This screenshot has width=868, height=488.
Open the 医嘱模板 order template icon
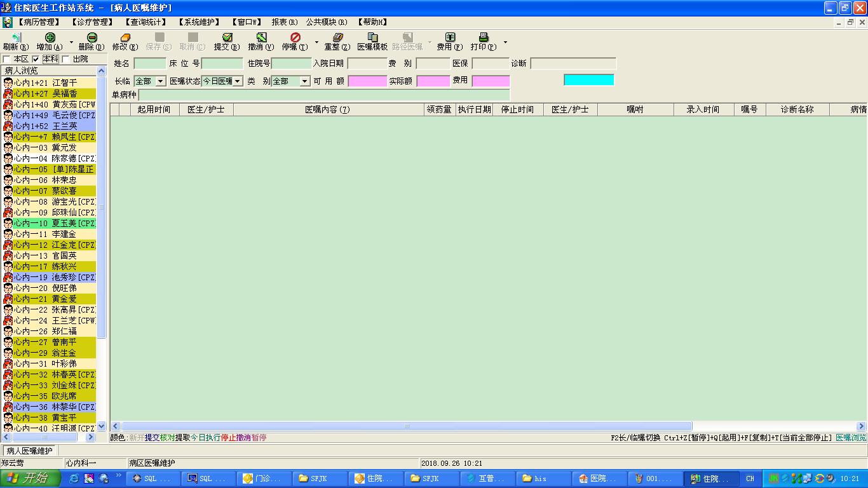[372, 37]
